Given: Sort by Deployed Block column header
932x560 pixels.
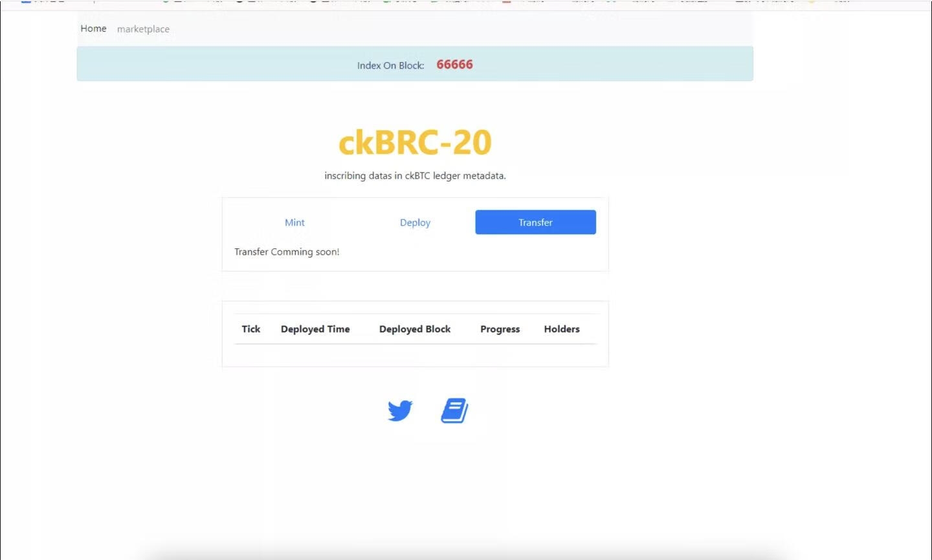Looking at the screenshot, I should 415,329.
